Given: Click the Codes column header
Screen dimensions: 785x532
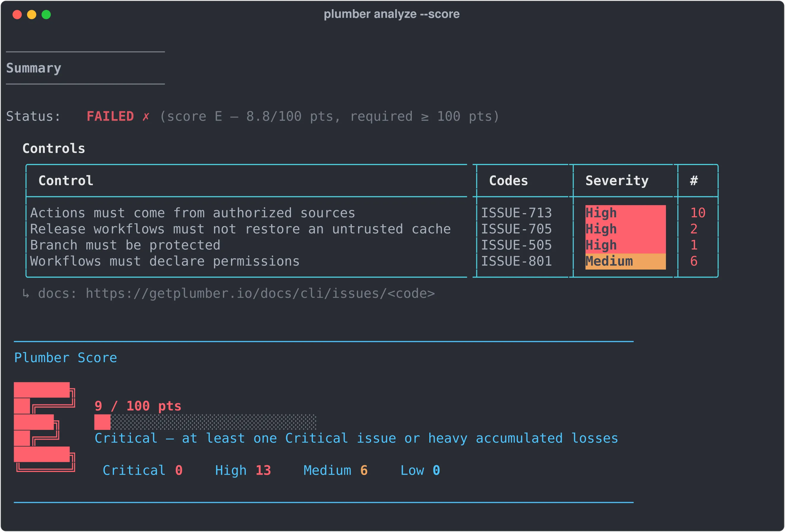Looking at the screenshot, I should point(508,181).
